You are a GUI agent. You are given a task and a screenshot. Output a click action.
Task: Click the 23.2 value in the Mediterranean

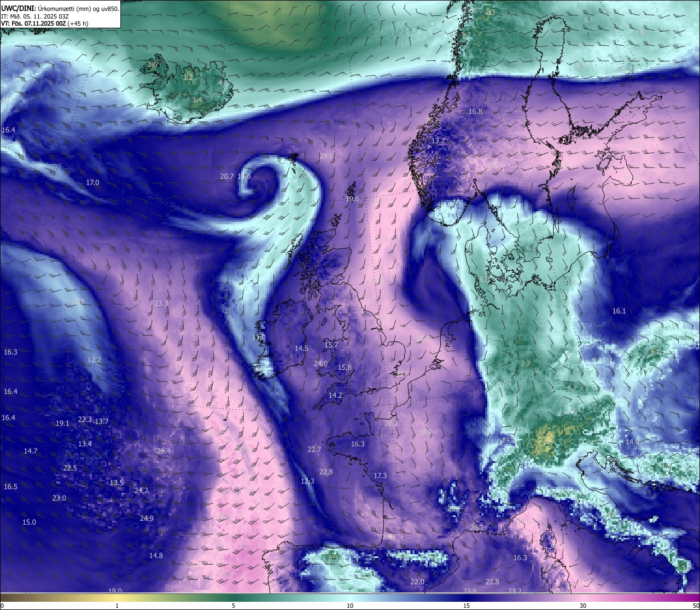tap(515, 591)
